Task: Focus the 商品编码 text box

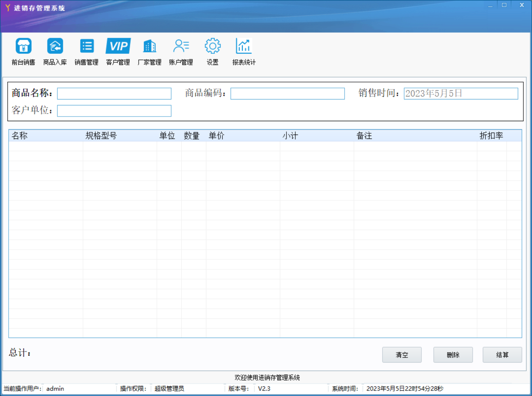Action: 287,94
